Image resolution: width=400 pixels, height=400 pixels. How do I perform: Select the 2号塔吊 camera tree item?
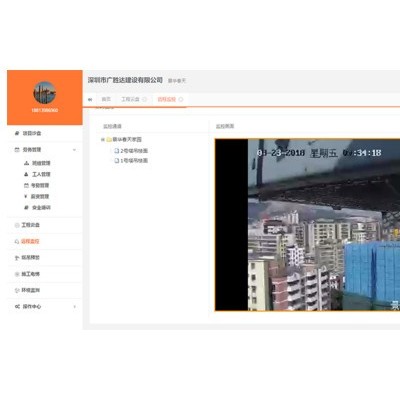click(131, 151)
